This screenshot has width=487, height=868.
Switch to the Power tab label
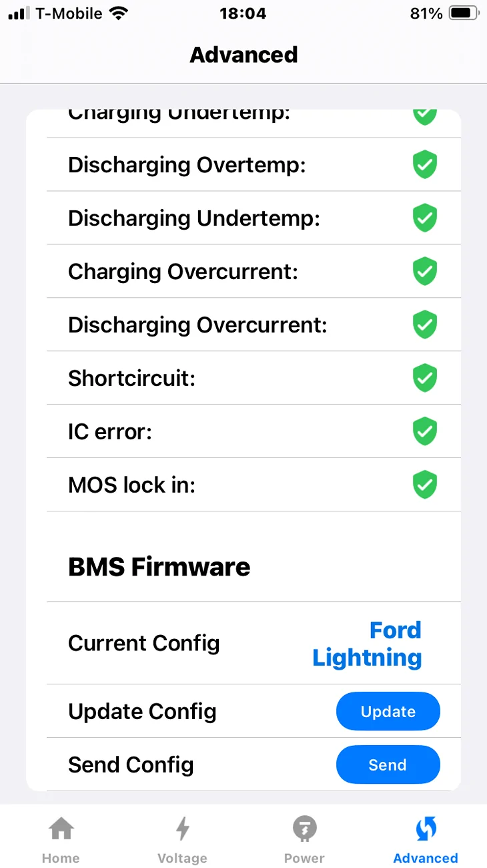pos(304,858)
